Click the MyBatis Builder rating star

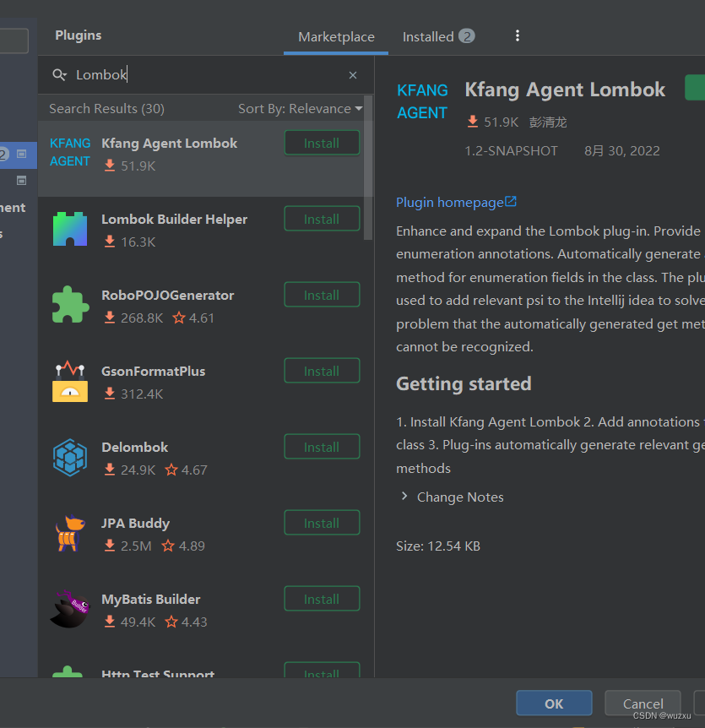tap(171, 622)
